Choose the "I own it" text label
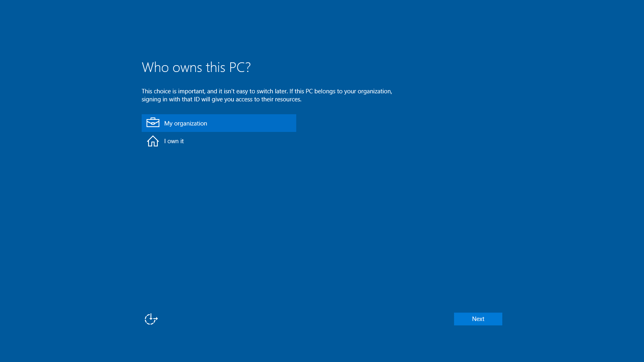The height and width of the screenshot is (362, 644). click(174, 141)
